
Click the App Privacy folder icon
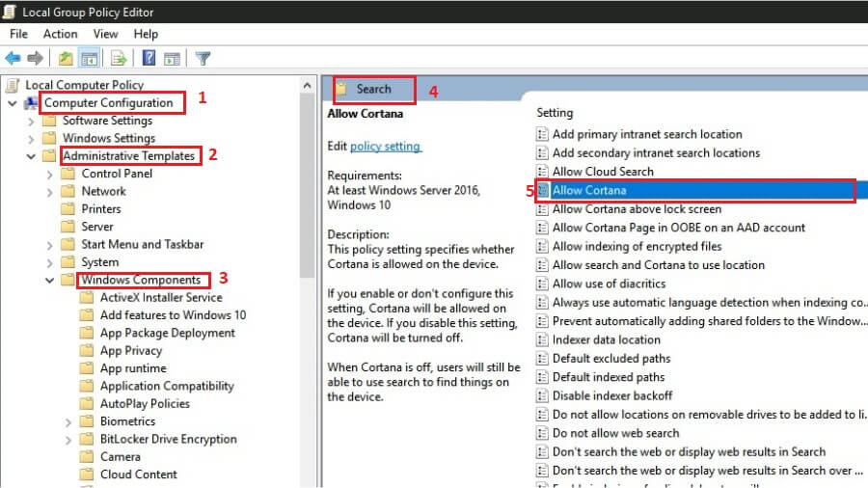point(87,351)
